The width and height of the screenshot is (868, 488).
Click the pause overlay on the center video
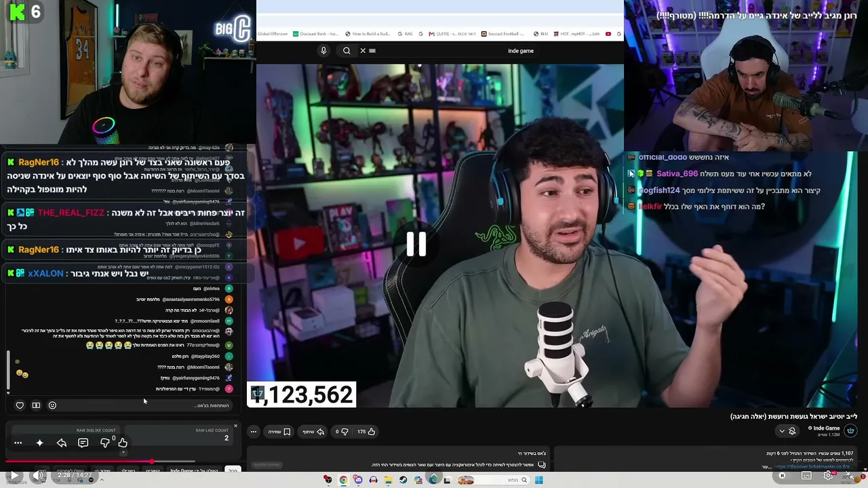click(416, 244)
